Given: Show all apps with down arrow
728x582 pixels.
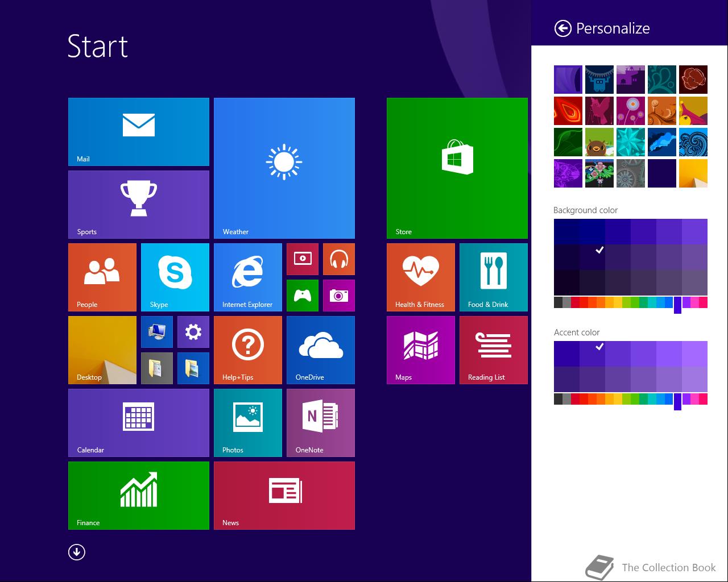Looking at the screenshot, I should (x=77, y=552).
